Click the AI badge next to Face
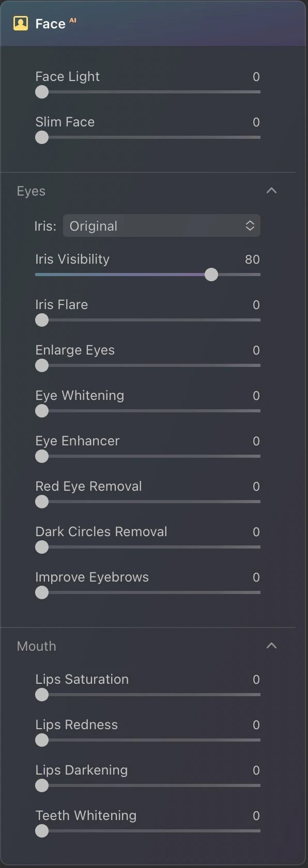This screenshot has height=868, width=308. 72,19
